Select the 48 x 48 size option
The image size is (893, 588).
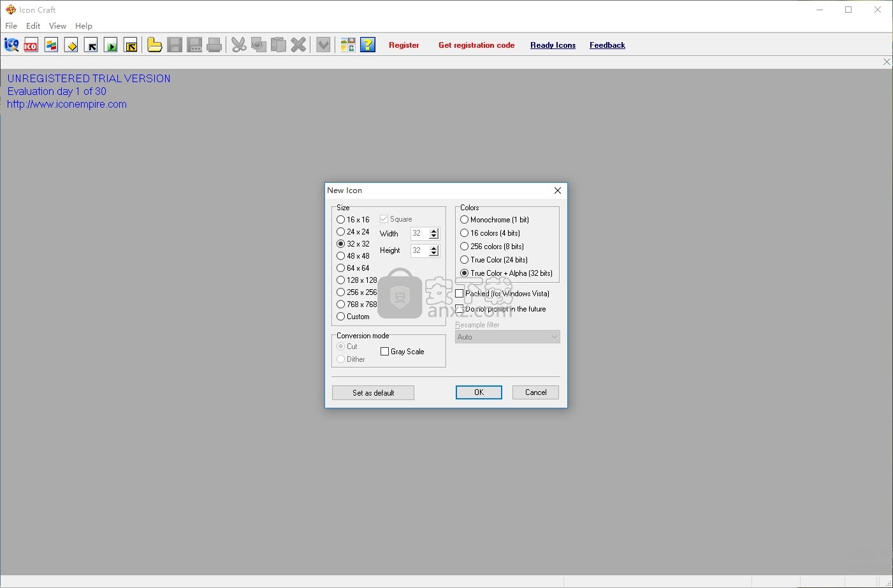[x=353, y=256]
